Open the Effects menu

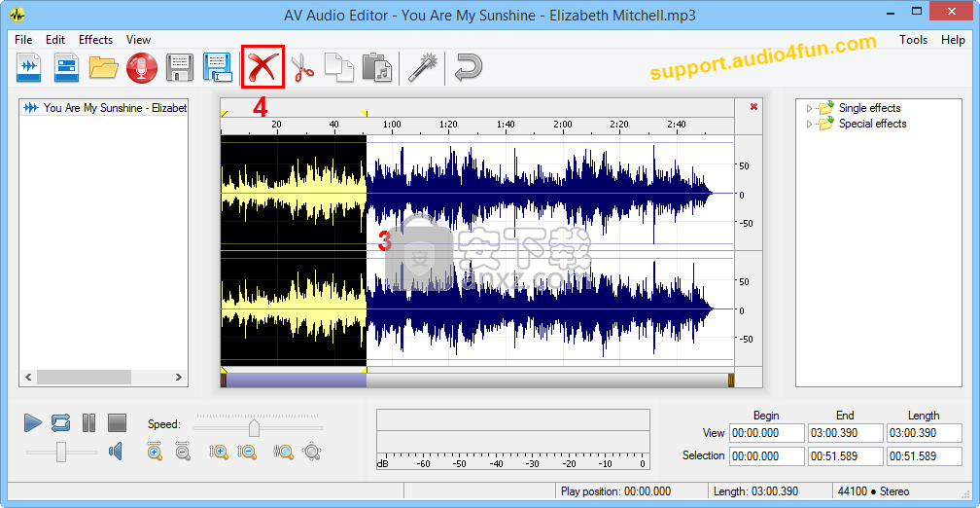[95, 40]
